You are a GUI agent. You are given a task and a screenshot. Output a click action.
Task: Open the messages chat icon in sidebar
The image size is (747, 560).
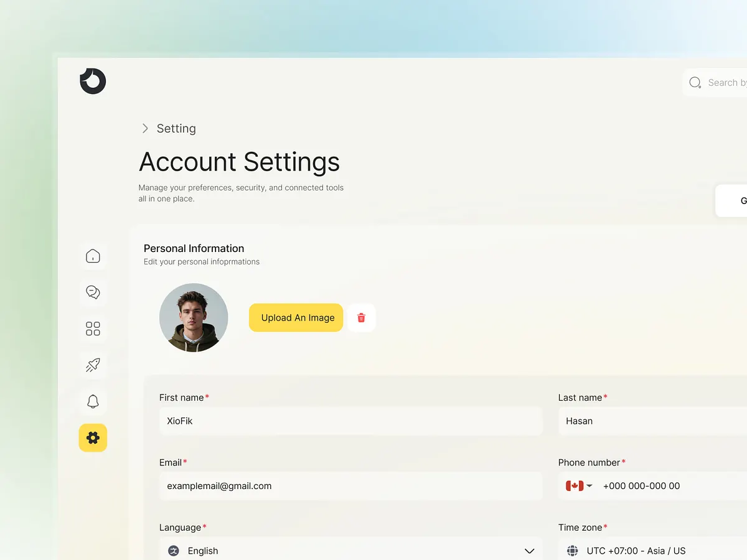tap(93, 292)
